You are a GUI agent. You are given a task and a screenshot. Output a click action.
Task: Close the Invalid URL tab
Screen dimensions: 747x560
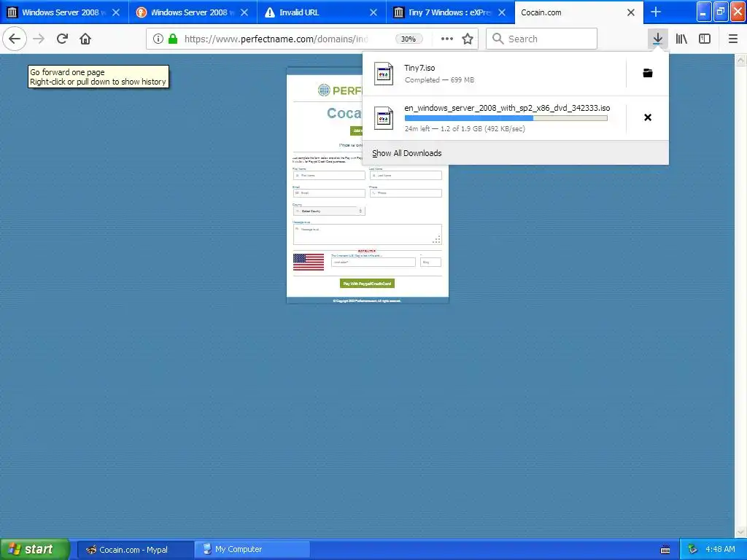coord(373,12)
